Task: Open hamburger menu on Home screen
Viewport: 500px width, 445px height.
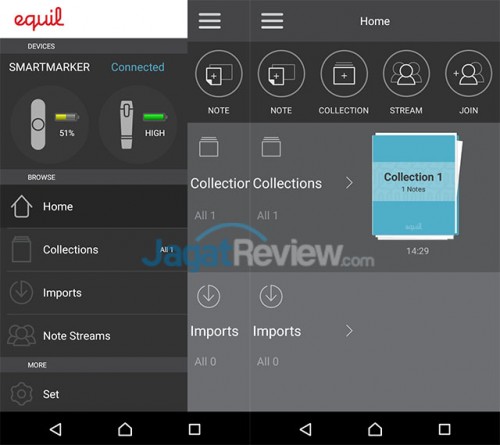Action: coord(272,21)
